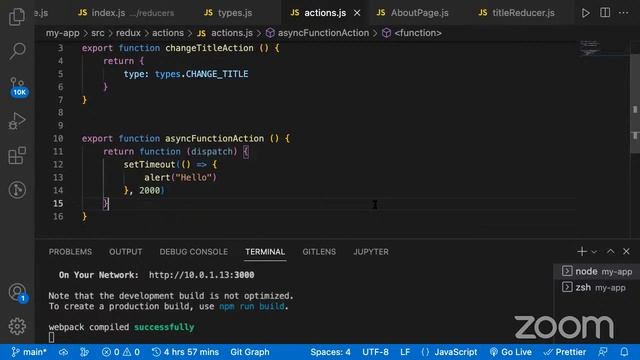Screen dimensions: 640x360
Task: Change end of line sequence LF
Action: point(405,352)
